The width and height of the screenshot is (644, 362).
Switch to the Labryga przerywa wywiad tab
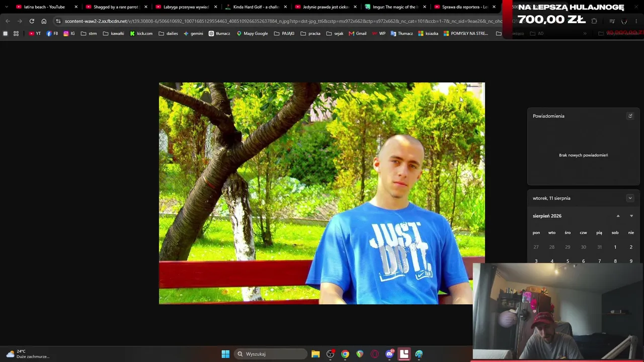click(x=186, y=7)
